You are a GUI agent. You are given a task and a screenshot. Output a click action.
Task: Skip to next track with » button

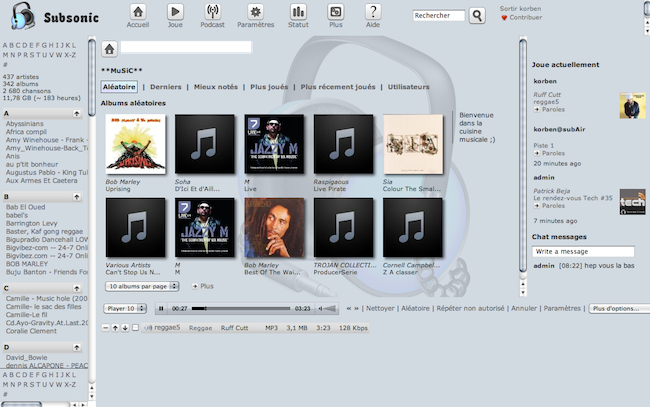click(x=356, y=308)
